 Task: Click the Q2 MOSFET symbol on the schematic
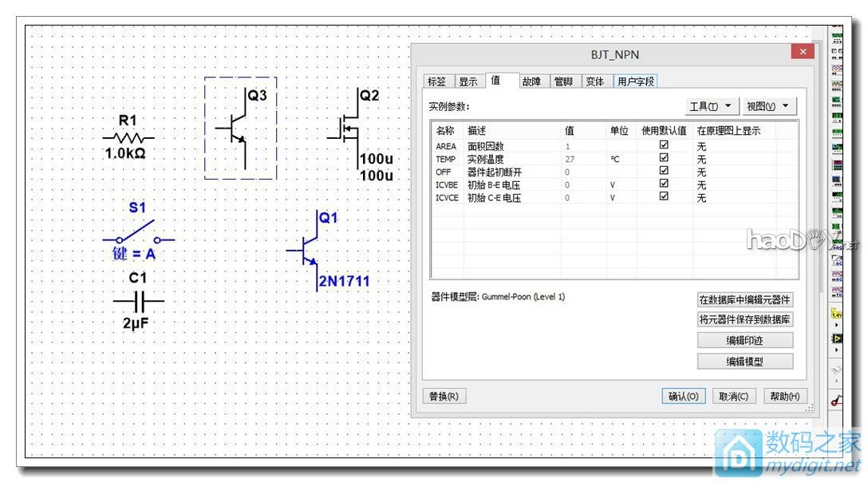(x=348, y=127)
